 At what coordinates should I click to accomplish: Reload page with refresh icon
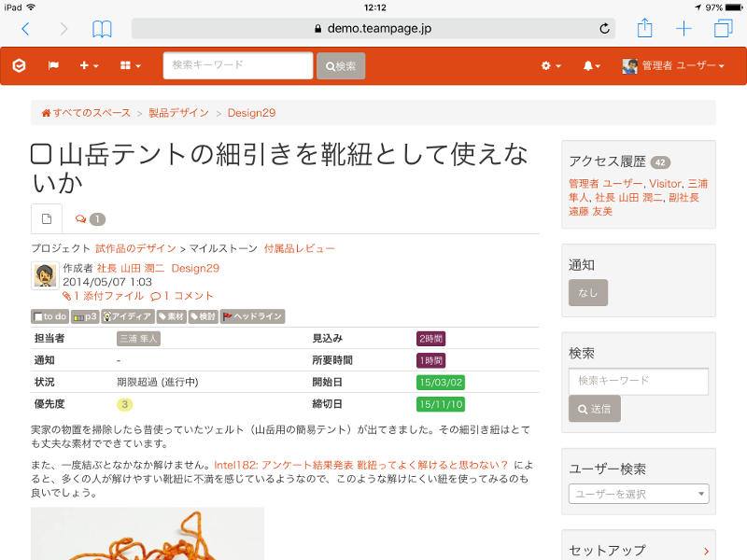click(604, 29)
